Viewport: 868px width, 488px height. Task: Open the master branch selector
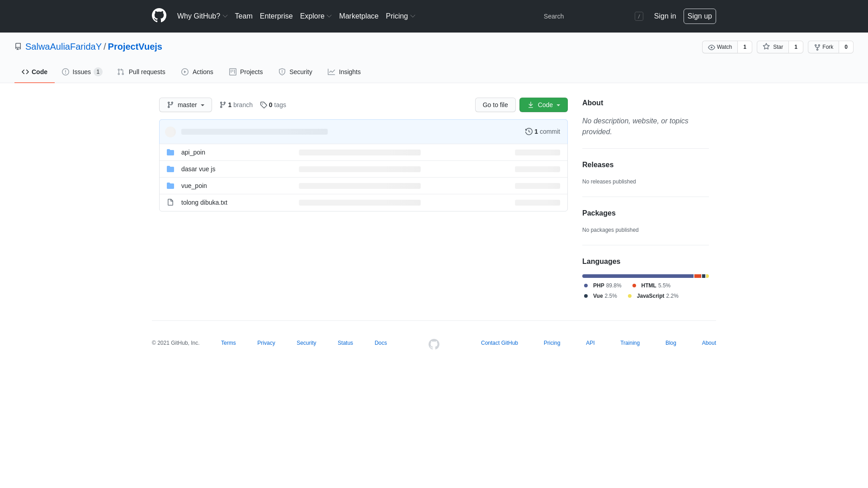click(x=185, y=105)
